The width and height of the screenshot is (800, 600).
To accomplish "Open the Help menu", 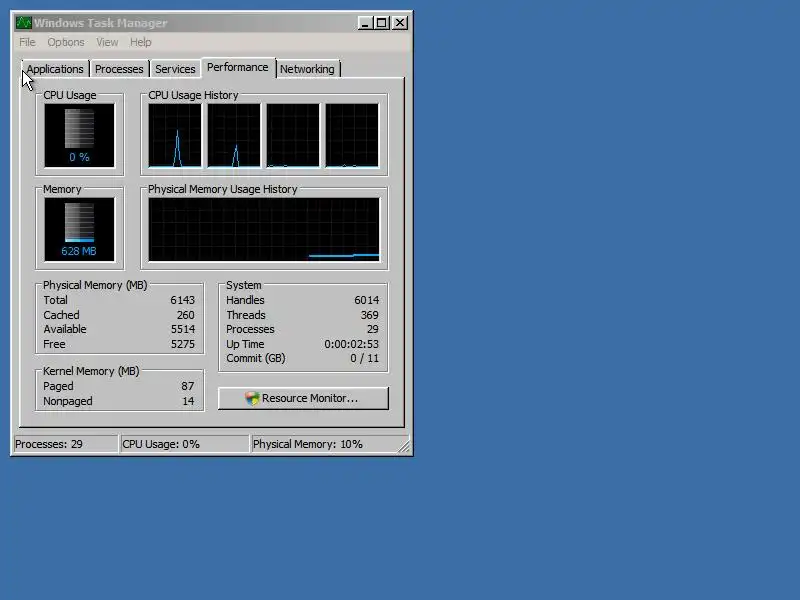I will pos(141,42).
